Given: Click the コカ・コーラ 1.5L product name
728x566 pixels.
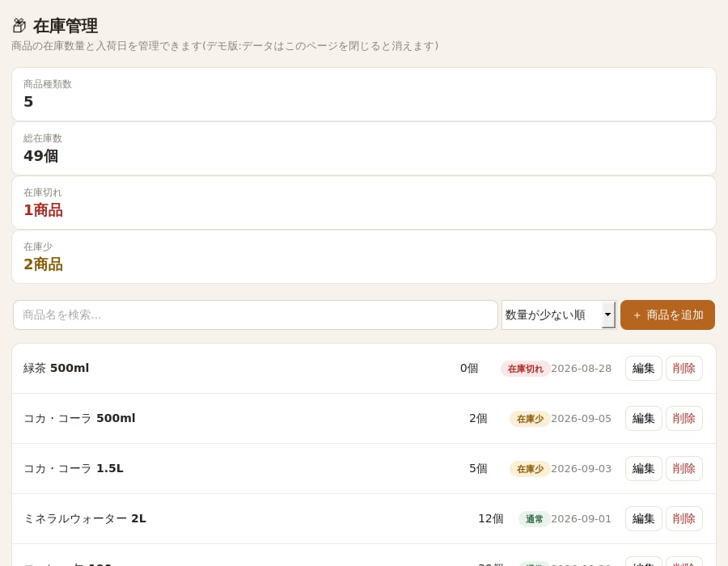Looking at the screenshot, I should [74, 469].
